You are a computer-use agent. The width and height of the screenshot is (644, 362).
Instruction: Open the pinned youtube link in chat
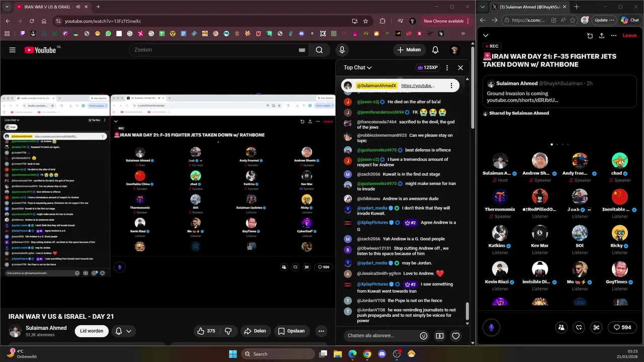click(418, 85)
